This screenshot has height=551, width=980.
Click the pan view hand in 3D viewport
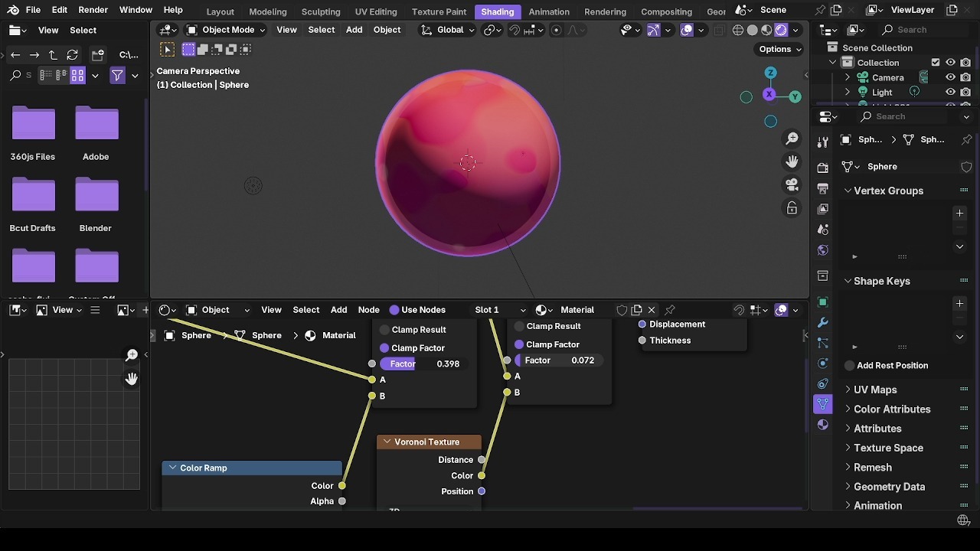click(x=792, y=161)
